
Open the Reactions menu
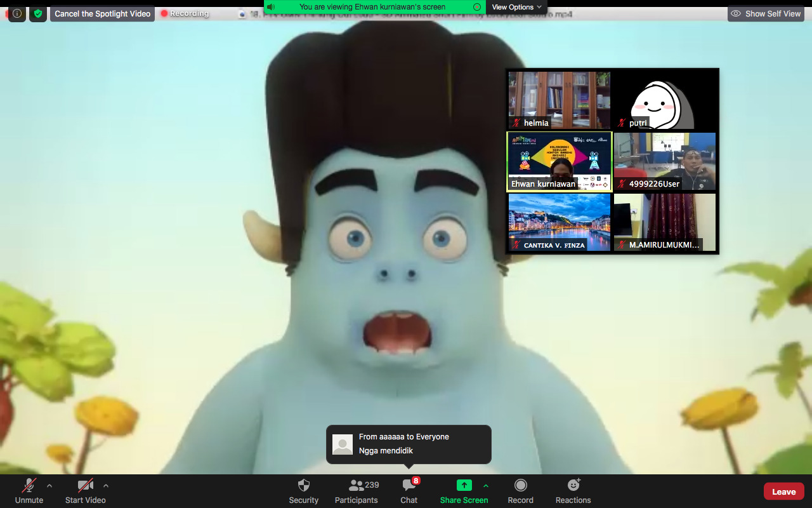click(x=573, y=491)
